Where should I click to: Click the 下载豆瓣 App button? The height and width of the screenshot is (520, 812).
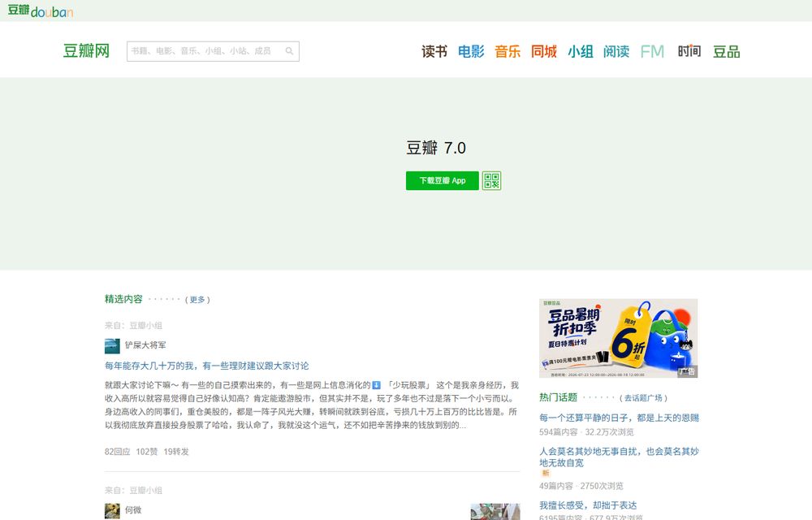[x=443, y=180]
